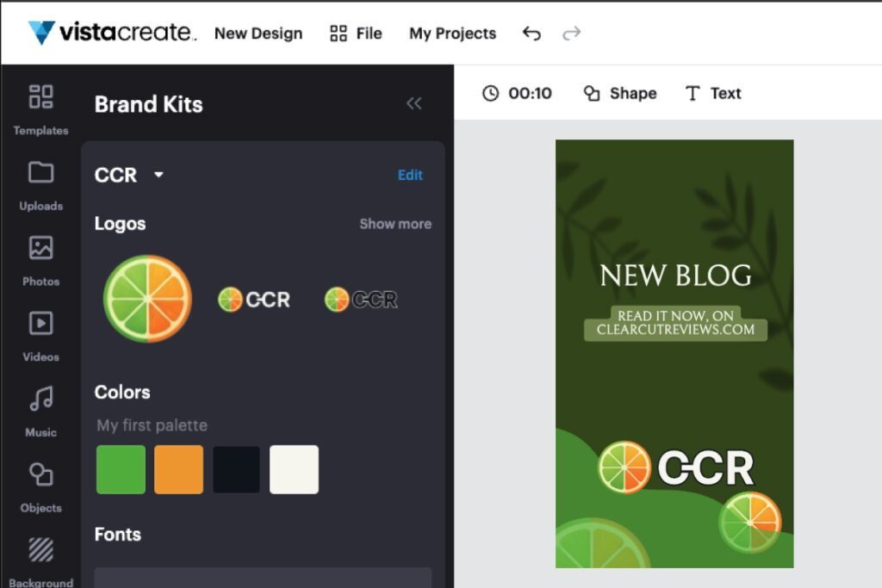Redo the last action
The width and height of the screenshot is (882, 588).
[x=572, y=34]
